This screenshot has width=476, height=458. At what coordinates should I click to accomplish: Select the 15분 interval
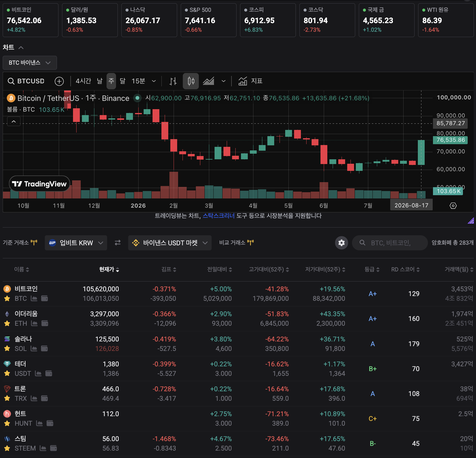(138, 81)
